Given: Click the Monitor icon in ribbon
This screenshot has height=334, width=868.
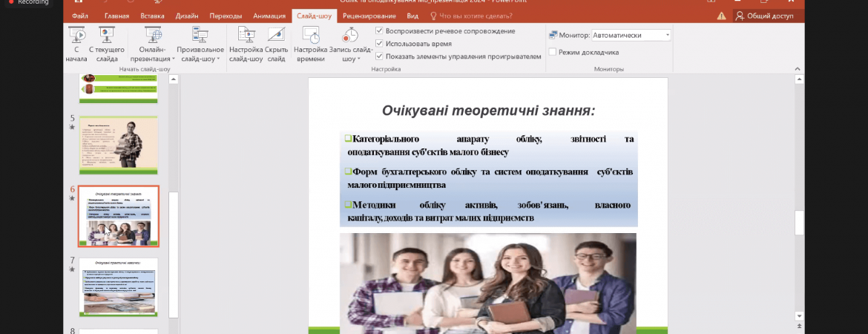Looking at the screenshot, I should click(553, 35).
